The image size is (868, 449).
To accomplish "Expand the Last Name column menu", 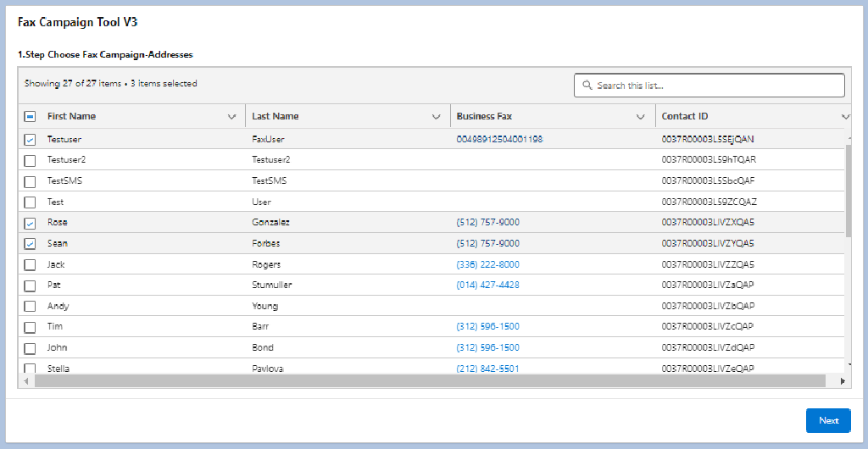I will click(437, 117).
